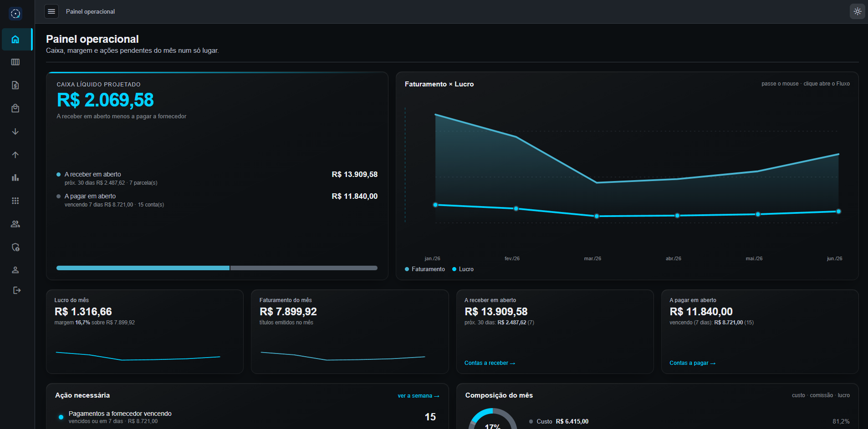Screen dimensions: 868x429
Task: Click the Lucro data point for jun./26
Action: click(x=838, y=212)
